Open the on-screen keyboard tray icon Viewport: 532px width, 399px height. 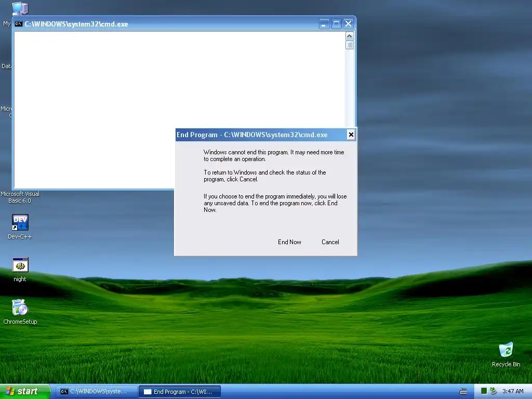pyautogui.click(x=463, y=392)
